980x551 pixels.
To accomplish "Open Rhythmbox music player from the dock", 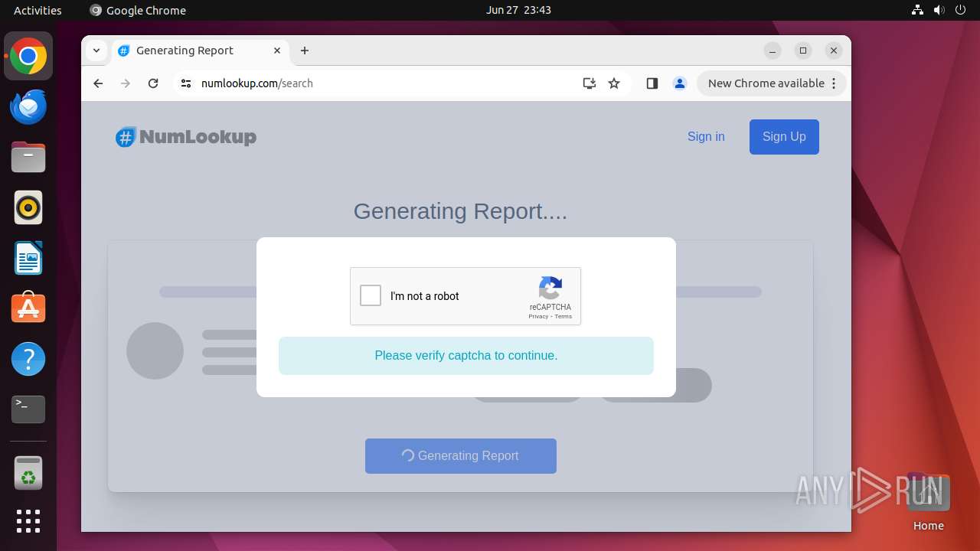I will pyautogui.click(x=28, y=207).
